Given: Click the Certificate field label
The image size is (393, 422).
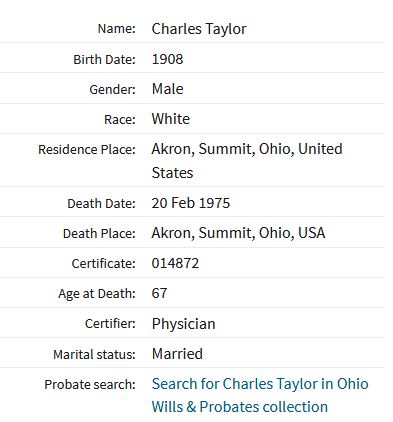Looking at the screenshot, I should [x=104, y=264].
